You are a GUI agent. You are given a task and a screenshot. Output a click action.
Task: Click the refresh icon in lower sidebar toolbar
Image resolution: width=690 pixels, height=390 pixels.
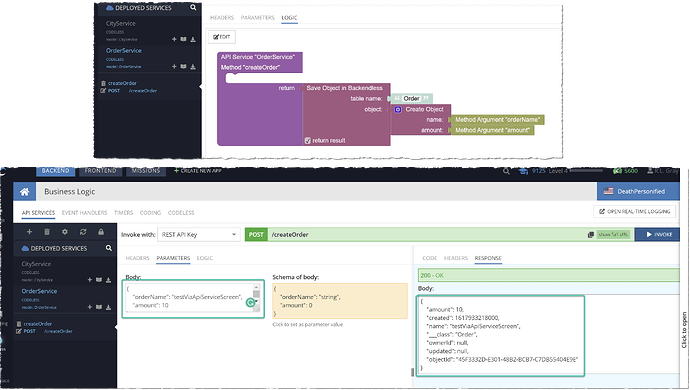click(x=83, y=232)
